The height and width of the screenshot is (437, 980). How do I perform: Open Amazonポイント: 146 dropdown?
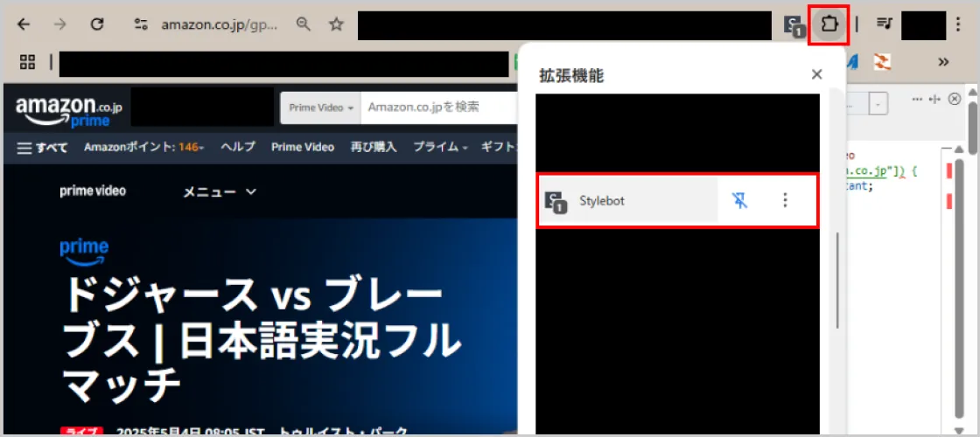point(143,148)
